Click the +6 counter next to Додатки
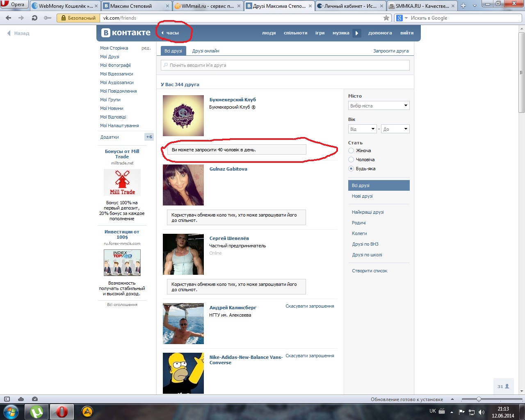This screenshot has width=525, height=420. 149,137
